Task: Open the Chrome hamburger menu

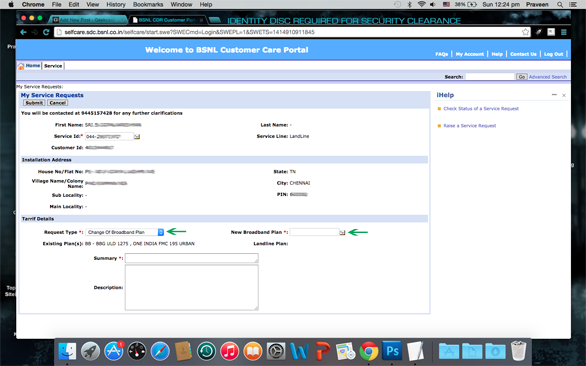Action: pos(564,32)
